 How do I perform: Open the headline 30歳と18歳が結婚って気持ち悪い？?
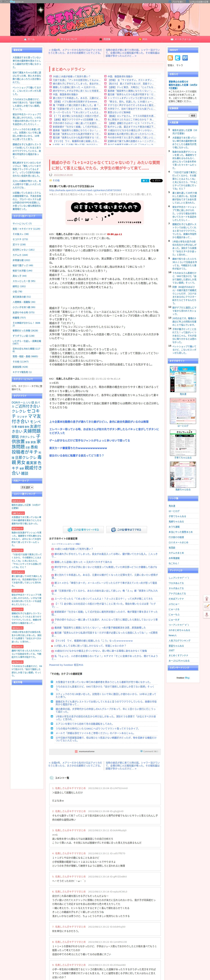pos(71,76)
